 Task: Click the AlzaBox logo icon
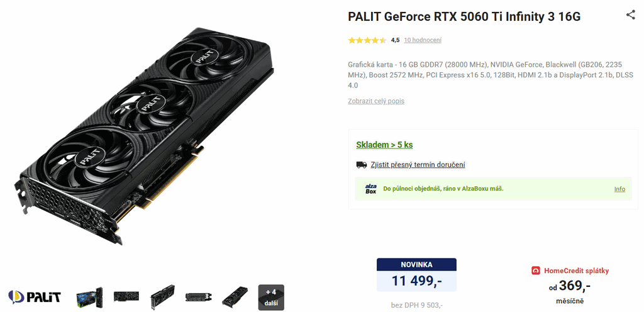(x=370, y=189)
